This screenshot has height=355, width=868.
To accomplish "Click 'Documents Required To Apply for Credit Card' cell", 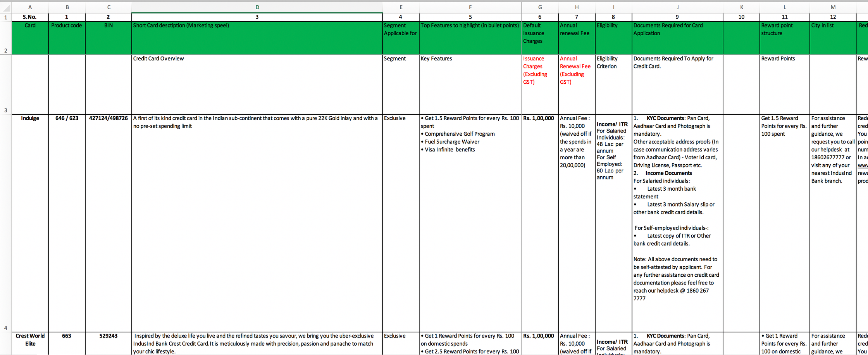I will click(x=677, y=84).
